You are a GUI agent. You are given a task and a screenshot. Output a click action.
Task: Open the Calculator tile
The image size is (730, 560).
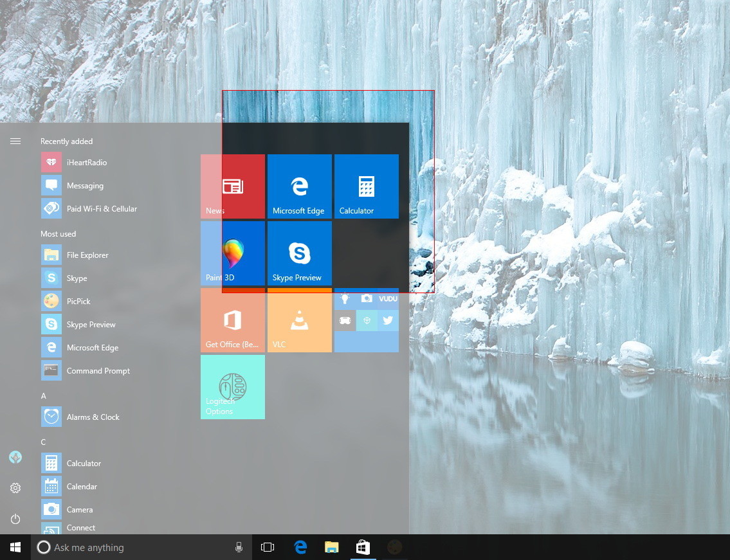(366, 186)
